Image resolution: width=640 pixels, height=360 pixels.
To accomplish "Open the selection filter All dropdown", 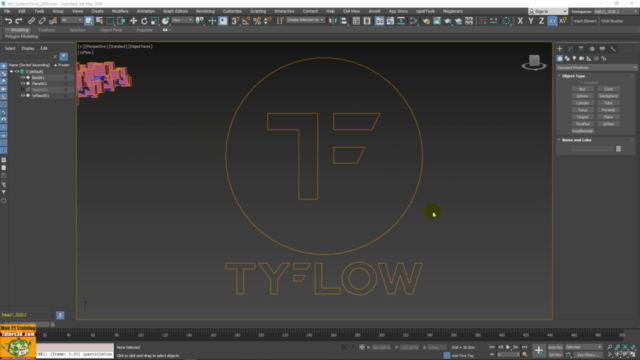I will pyautogui.click(x=71, y=20).
